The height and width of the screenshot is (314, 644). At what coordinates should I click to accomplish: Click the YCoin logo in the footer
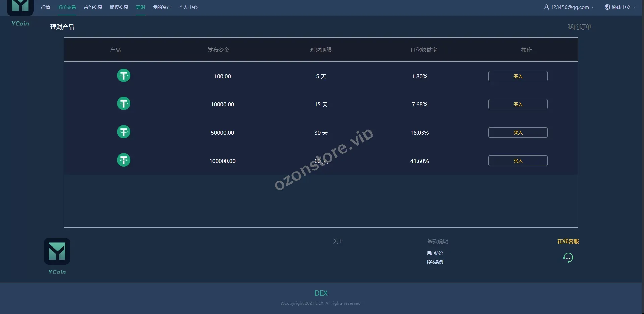click(57, 252)
